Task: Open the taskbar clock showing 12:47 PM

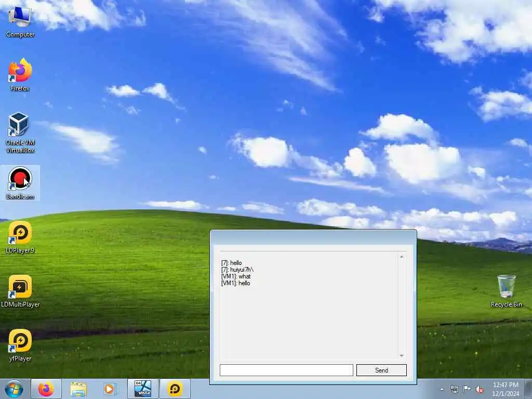Action: click(x=506, y=389)
